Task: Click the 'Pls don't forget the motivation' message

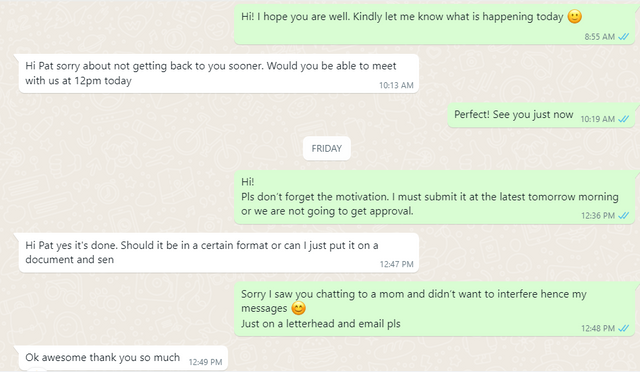Action: pos(434,197)
